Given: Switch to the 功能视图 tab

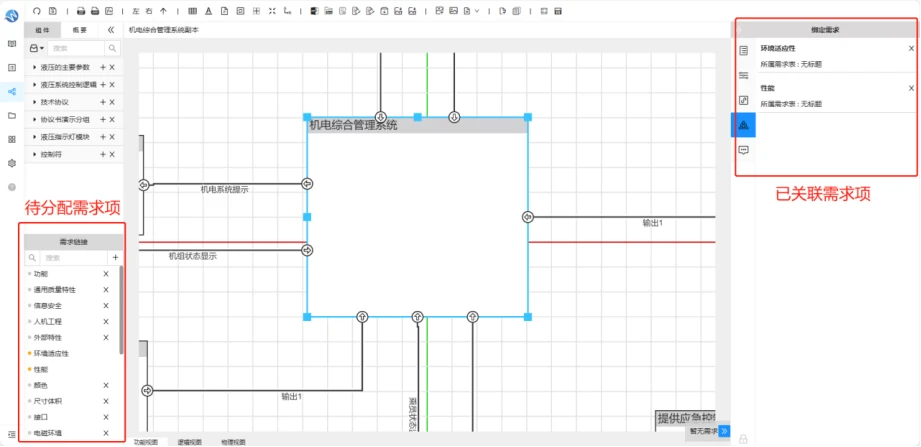Looking at the screenshot, I should pos(146,442).
